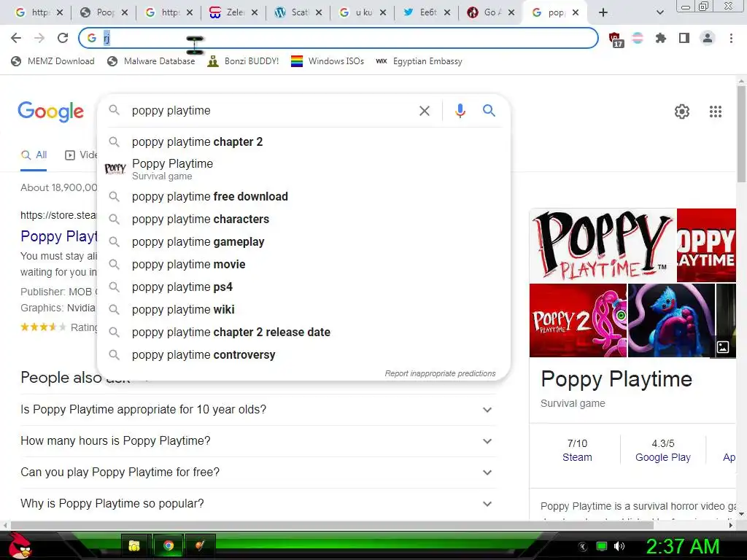
Task: Open Bonzi BUDDY! bookmark
Action: (243, 61)
